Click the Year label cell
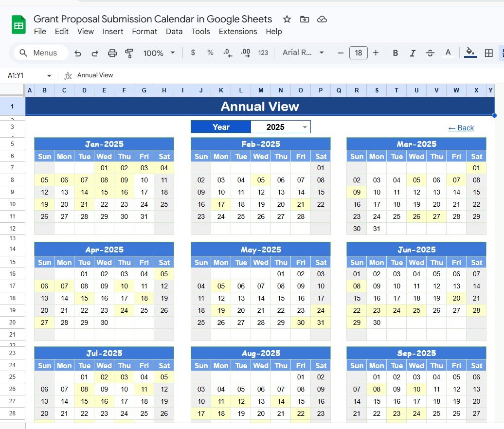 pyautogui.click(x=221, y=127)
